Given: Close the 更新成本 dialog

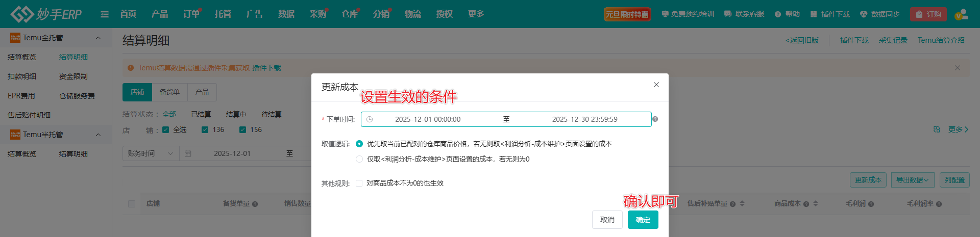Looking at the screenshot, I should click(656, 85).
